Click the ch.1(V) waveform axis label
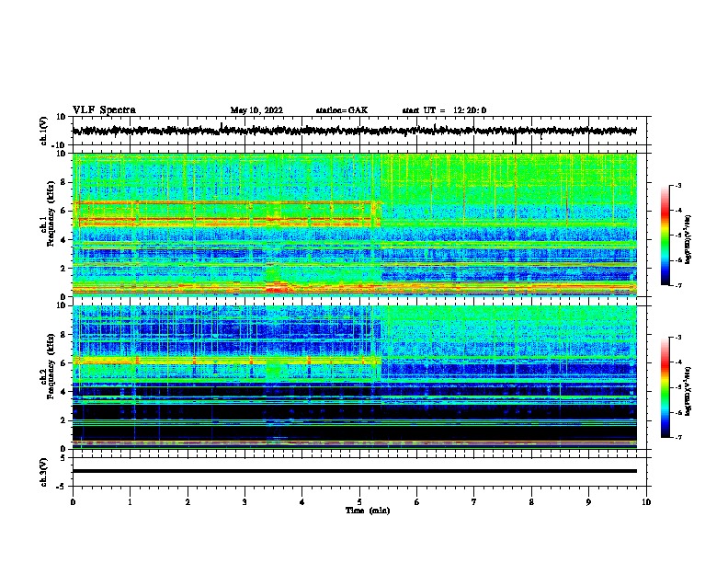 point(43,131)
